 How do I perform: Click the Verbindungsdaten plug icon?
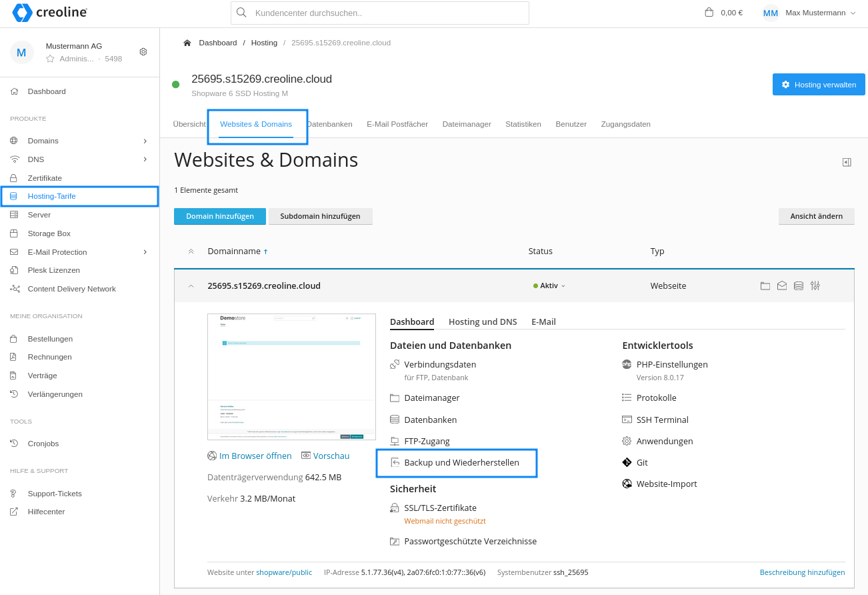coord(395,364)
